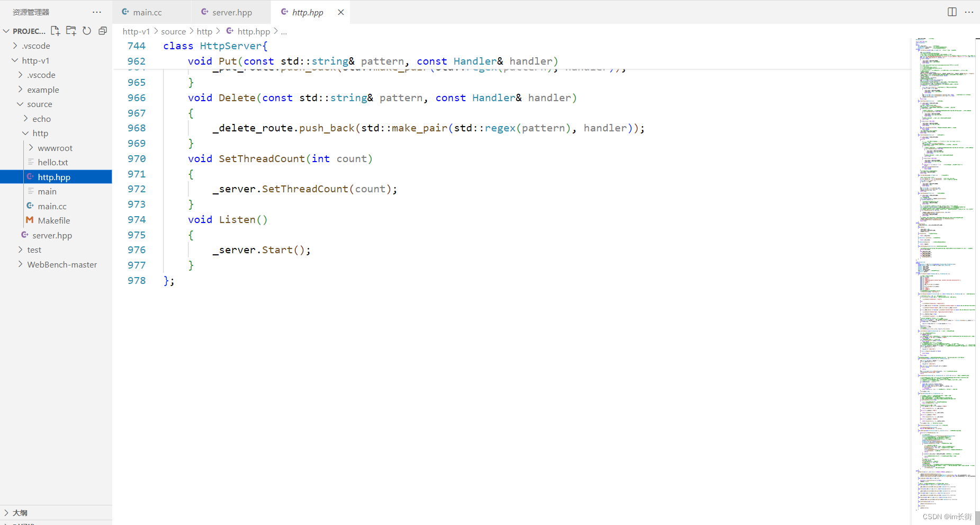Collapse the http folder in tree
This screenshot has width=980, height=525.
tap(26, 133)
